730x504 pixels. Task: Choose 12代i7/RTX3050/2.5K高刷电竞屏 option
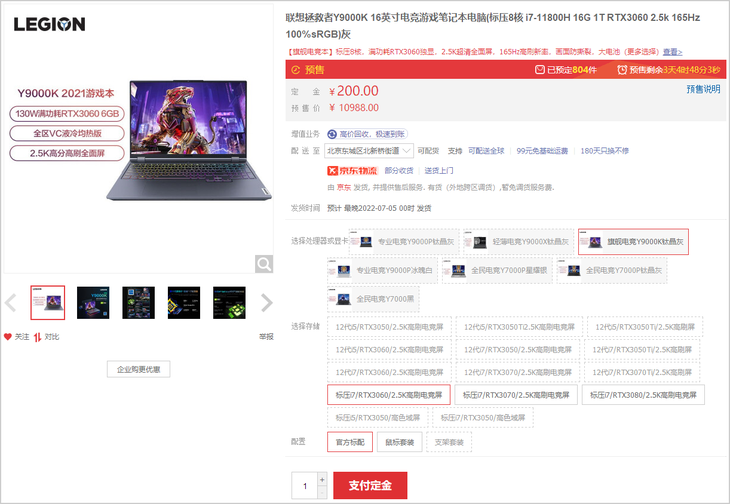click(518, 349)
